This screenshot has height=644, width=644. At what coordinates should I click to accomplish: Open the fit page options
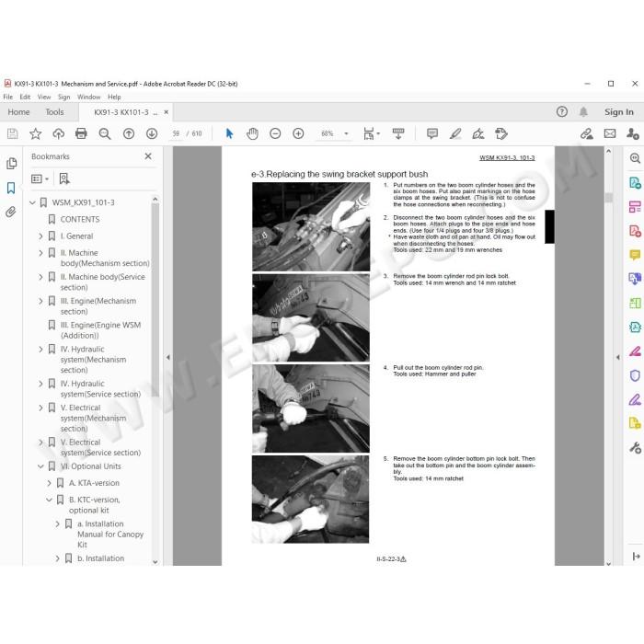(372, 133)
